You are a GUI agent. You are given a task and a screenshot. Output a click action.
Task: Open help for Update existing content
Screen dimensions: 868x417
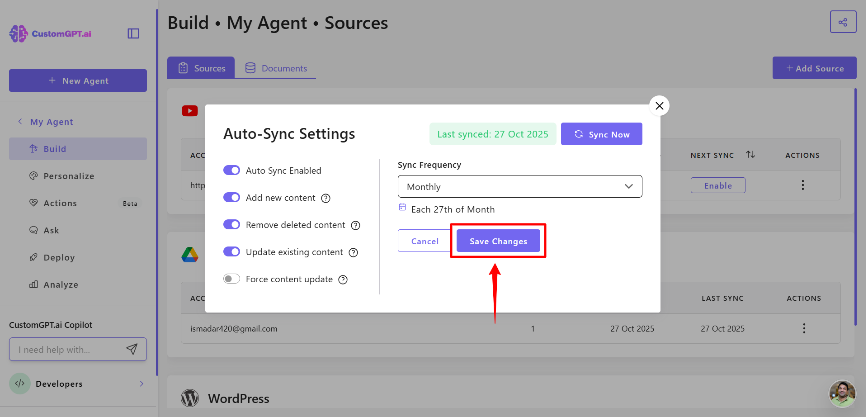[354, 252]
